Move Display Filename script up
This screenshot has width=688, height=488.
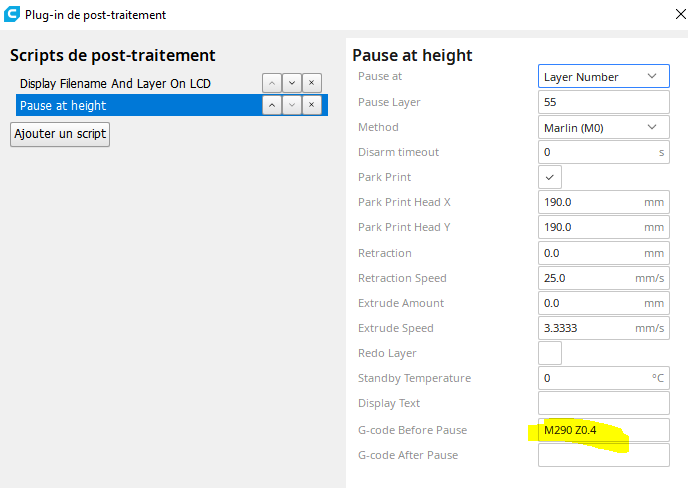271,83
